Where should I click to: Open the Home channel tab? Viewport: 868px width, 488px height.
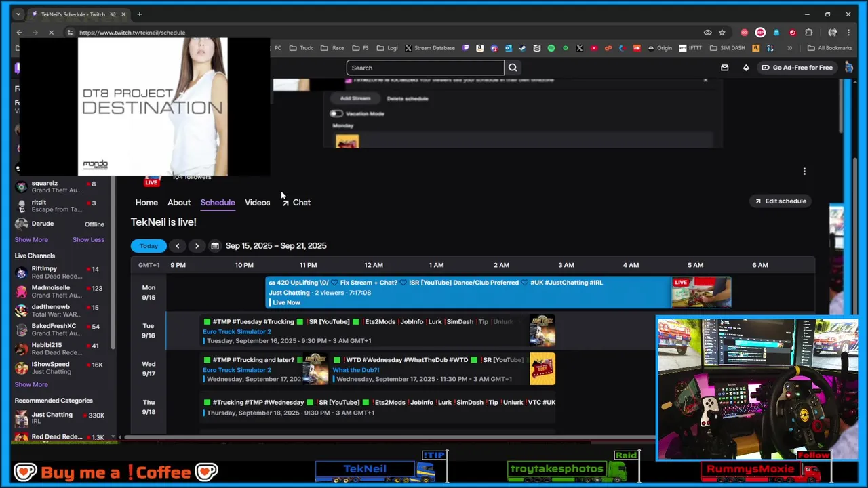(146, 203)
